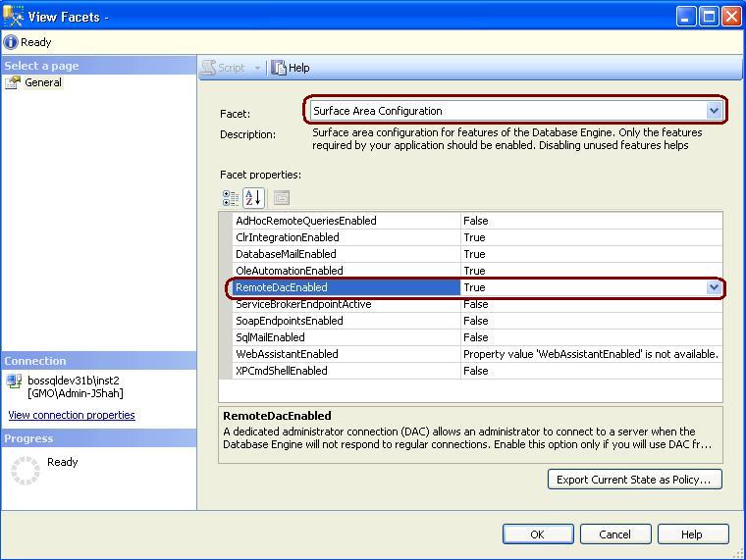The height and width of the screenshot is (560, 746).
Task: Click the Categorized view icon
Action: coord(231,198)
